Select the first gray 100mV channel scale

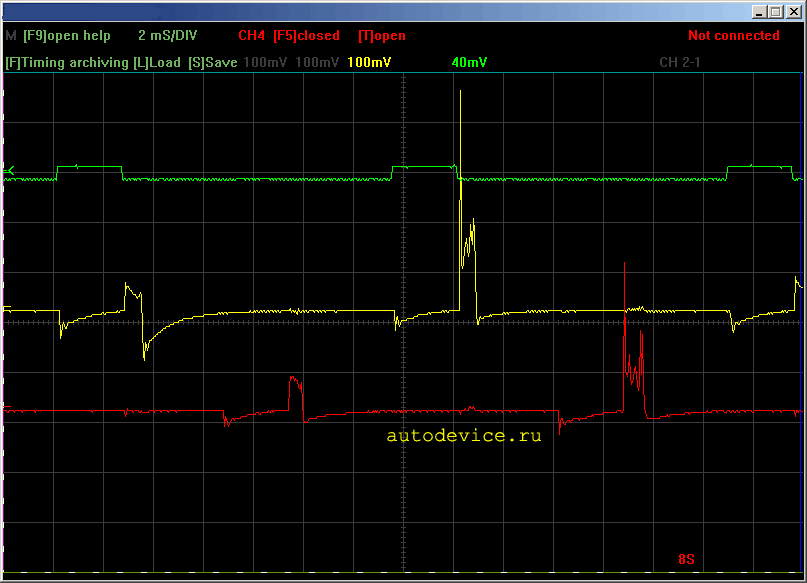(265, 63)
